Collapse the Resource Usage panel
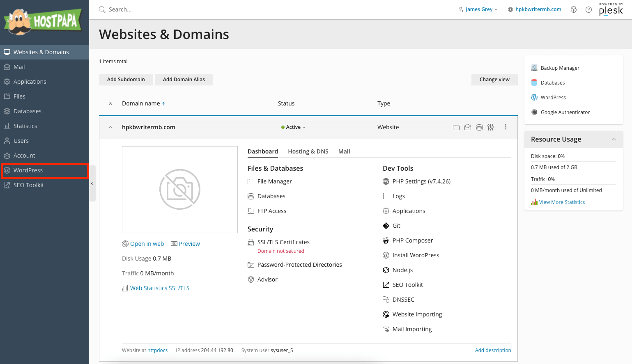The image size is (632, 364). [x=614, y=139]
